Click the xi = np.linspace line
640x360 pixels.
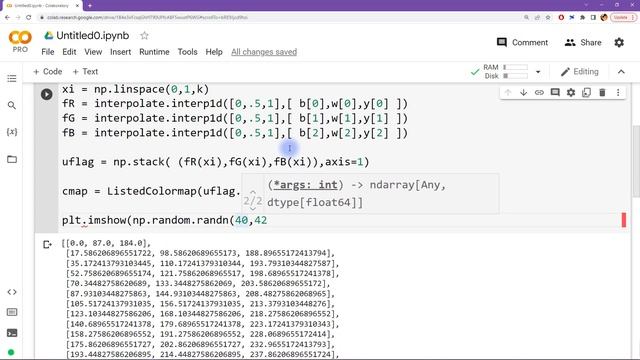136,89
